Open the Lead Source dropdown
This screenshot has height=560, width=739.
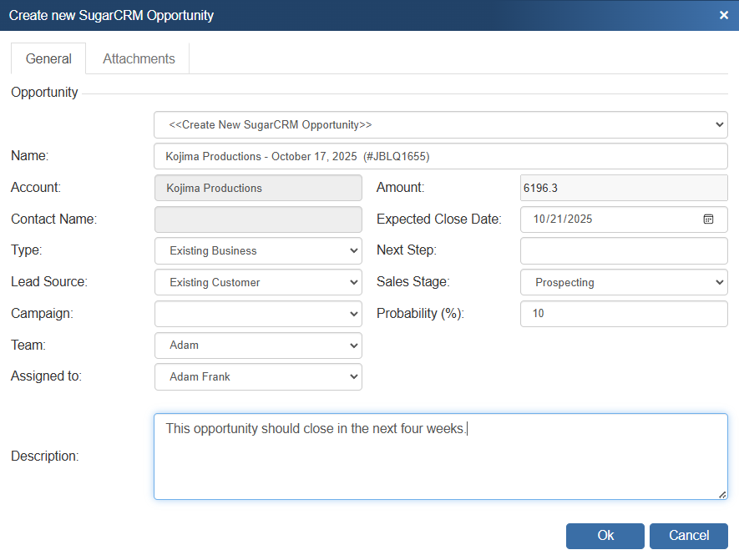coord(258,282)
